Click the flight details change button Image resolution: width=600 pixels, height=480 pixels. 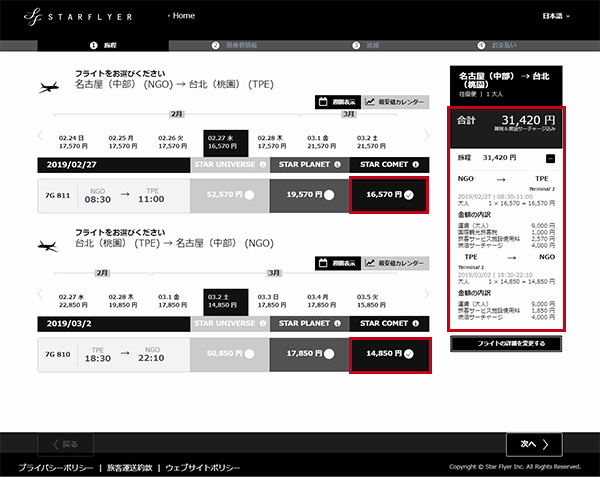pyautogui.click(x=511, y=343)
